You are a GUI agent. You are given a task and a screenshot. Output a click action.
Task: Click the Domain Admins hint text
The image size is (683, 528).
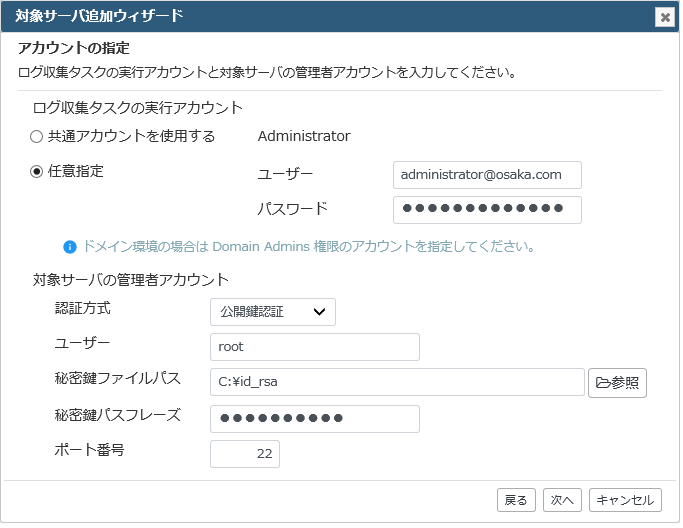click(308, 247)
